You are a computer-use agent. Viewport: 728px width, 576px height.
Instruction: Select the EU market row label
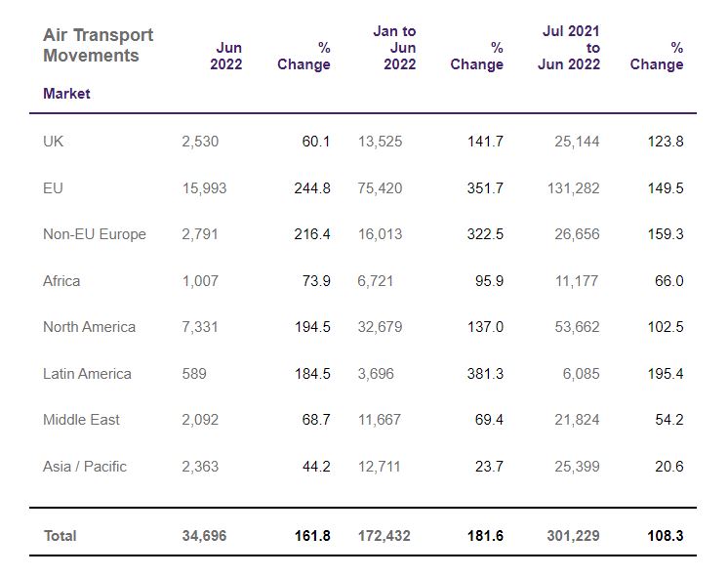pos(53,188)
